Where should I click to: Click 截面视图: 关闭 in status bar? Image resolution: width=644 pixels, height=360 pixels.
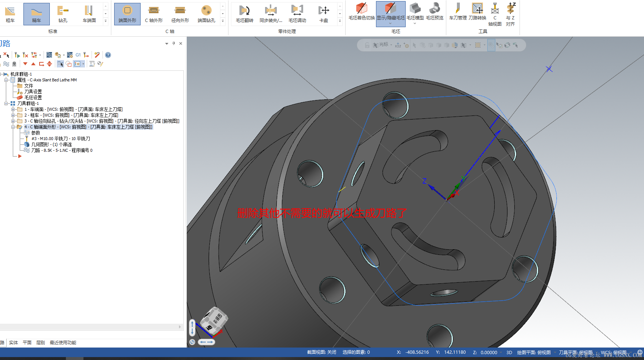point(321,352)
